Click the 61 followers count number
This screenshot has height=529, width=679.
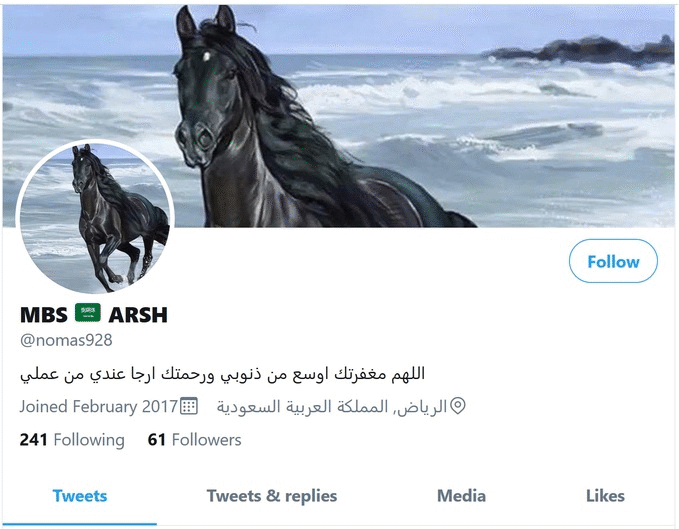(x=157, y=440)
